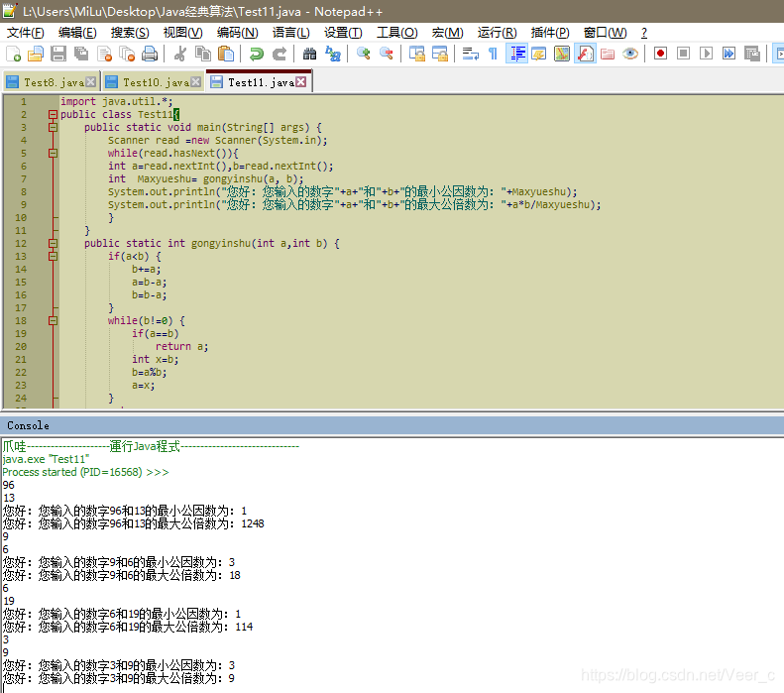The height and width of the screenshot is (693, 784).
Task: Switch to Test10.java tab
Action: point(153,82)
